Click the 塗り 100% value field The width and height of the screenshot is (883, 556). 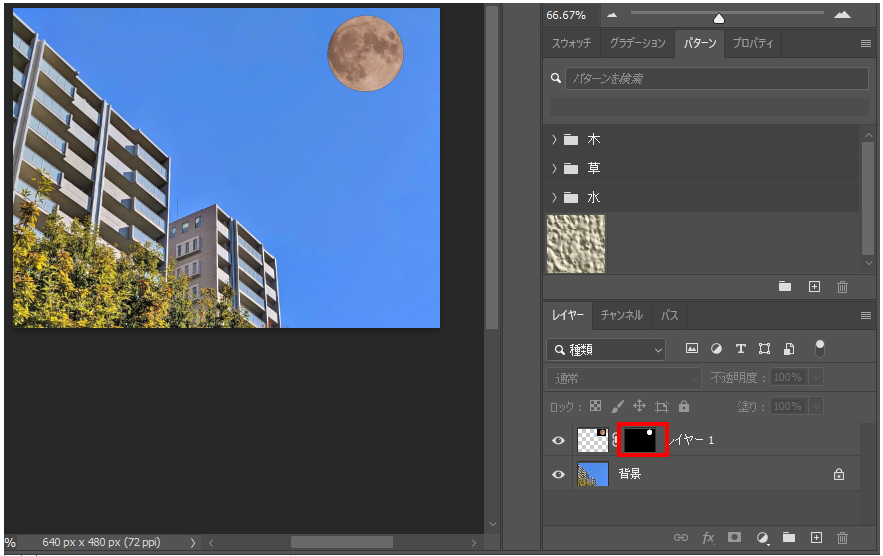coord(788,406)
